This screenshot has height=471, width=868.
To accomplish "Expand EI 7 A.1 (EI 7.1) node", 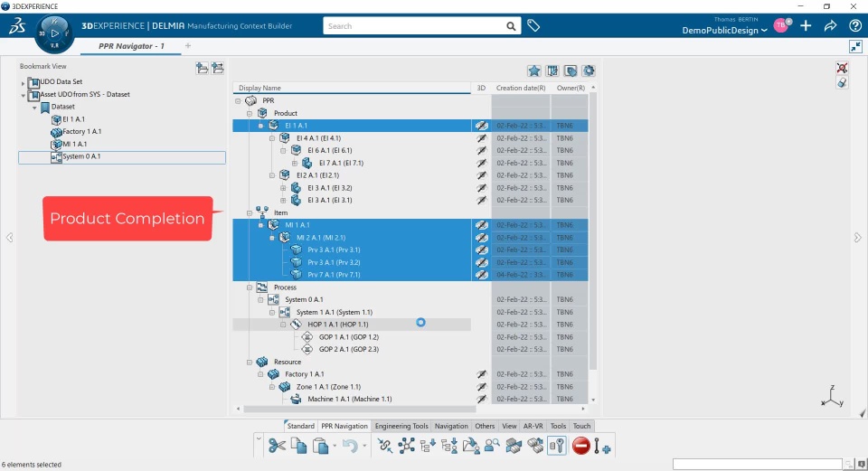I will (x=295, y=164).
